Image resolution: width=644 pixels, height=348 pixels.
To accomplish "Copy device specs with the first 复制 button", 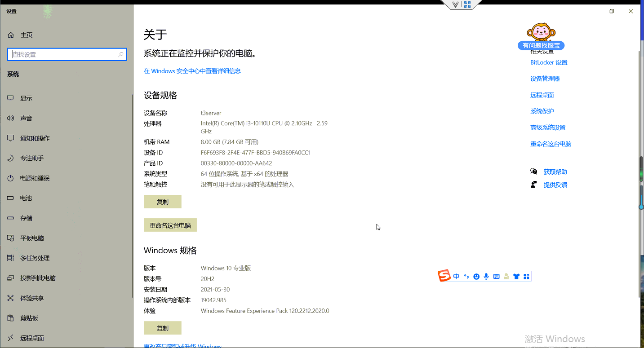I will pyautogui.click(x=163, y=202).
